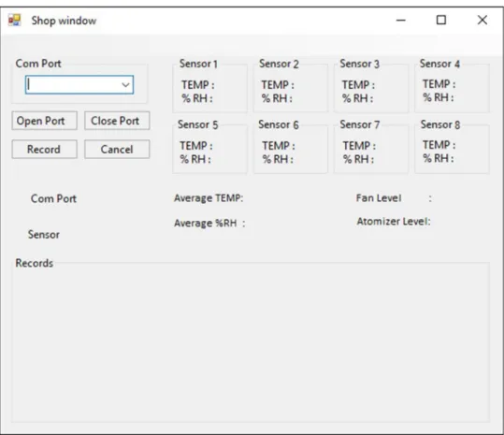Select the Sensor 1 group label
Viewport: 504px width, 435px height.
click(198, 64)
